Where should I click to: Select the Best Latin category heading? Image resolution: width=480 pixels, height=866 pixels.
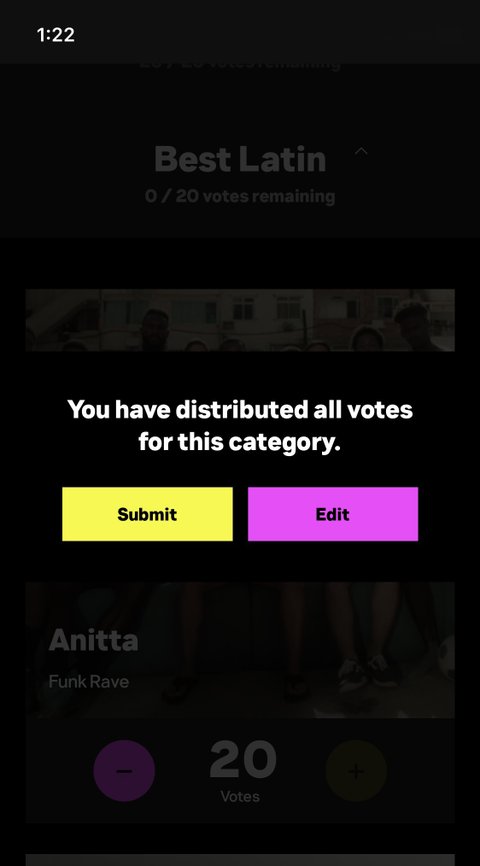(x=240, y=159)
